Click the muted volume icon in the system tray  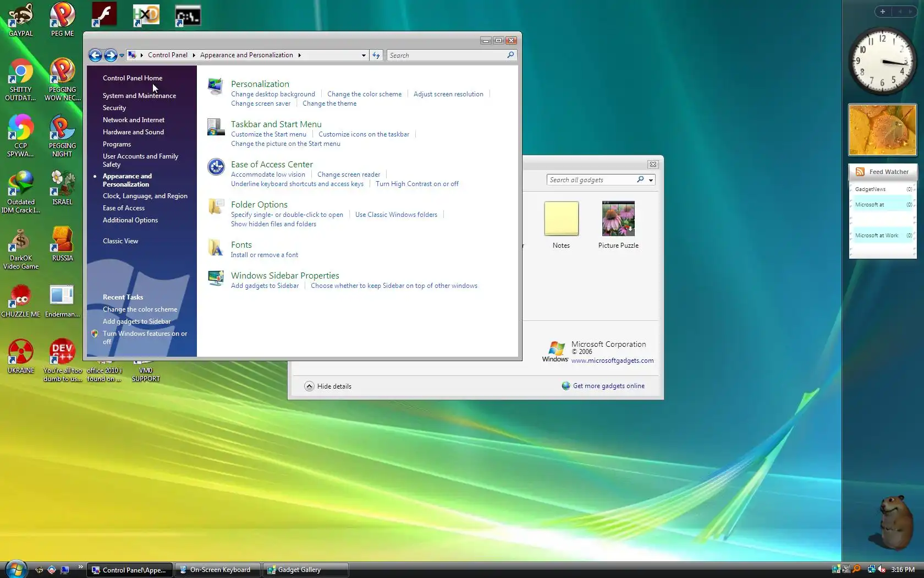[x=882, y=569]
